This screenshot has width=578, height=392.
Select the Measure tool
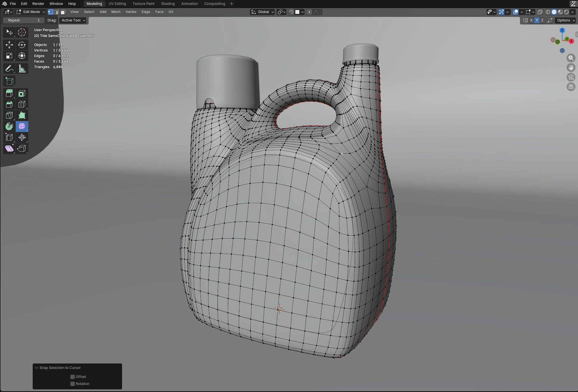(22, 69)
